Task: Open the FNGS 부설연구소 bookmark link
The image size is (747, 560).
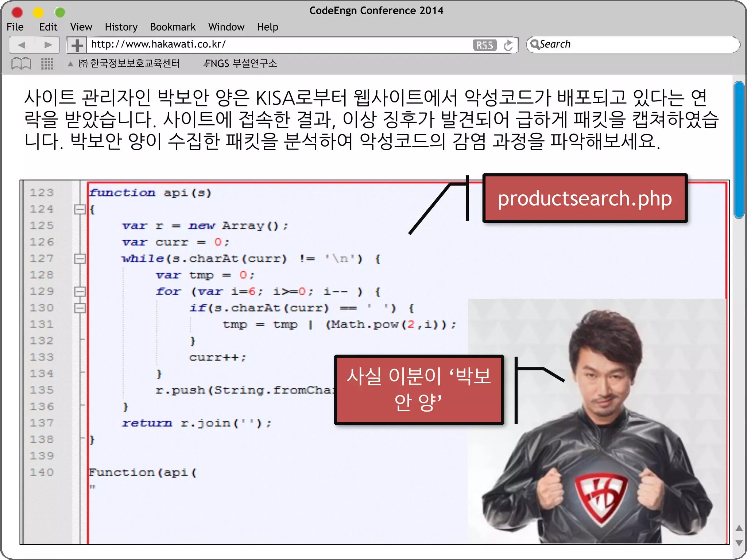Action: tap(241, 63)
